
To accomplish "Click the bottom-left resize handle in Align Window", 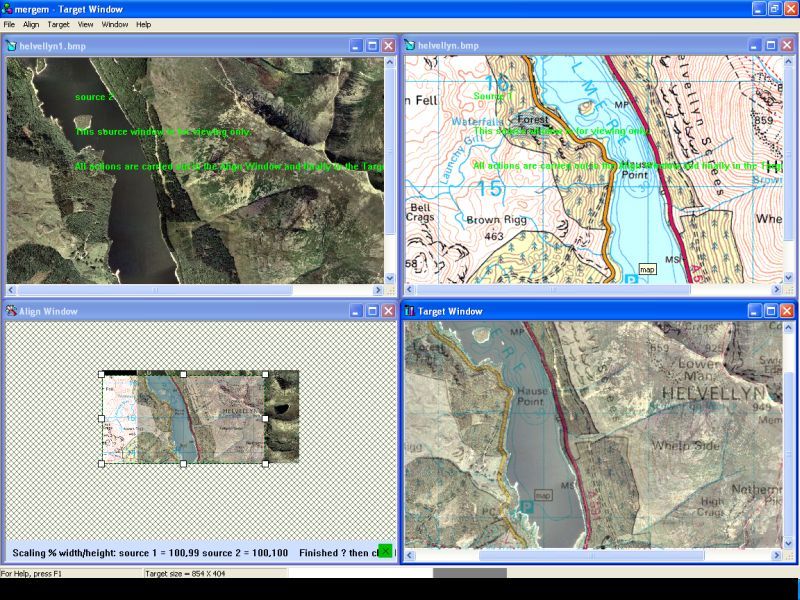I will (101, 463).
